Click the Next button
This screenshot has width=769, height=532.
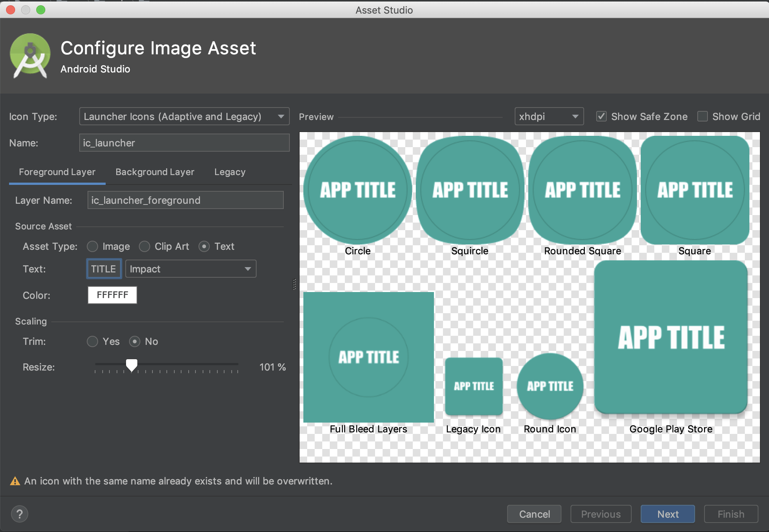click(667, 514)
